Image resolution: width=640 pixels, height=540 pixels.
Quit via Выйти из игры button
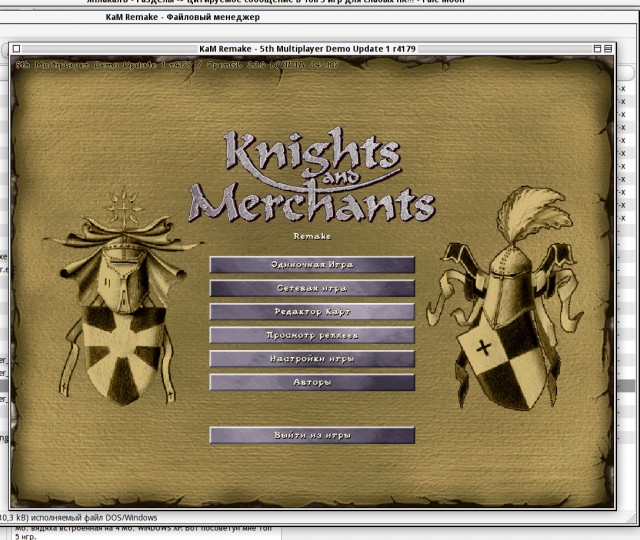[x=312, y=436]
